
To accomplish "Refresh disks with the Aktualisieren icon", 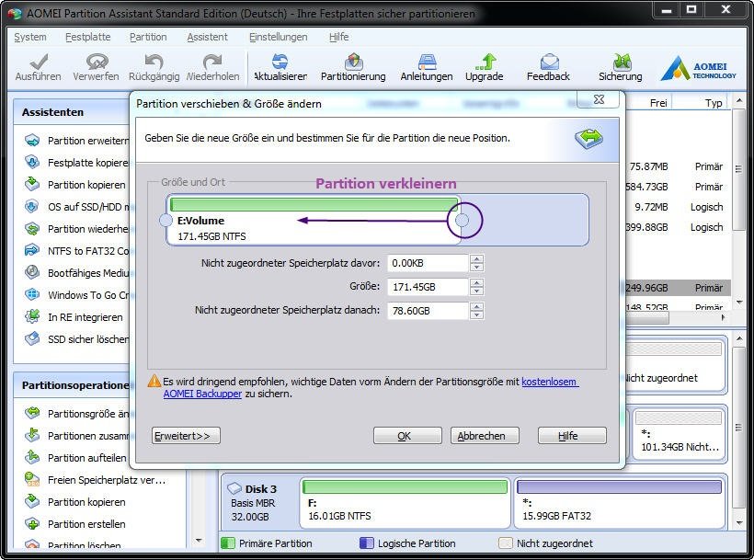I will point(280,62).
